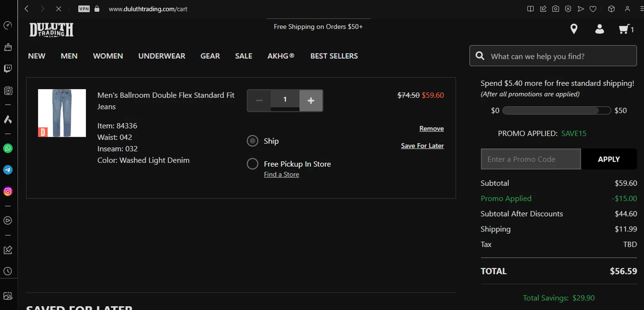Click the Enter a Promo Code field
The height and width of the screenshot is (310, 644).
click(x=531, y=159)
